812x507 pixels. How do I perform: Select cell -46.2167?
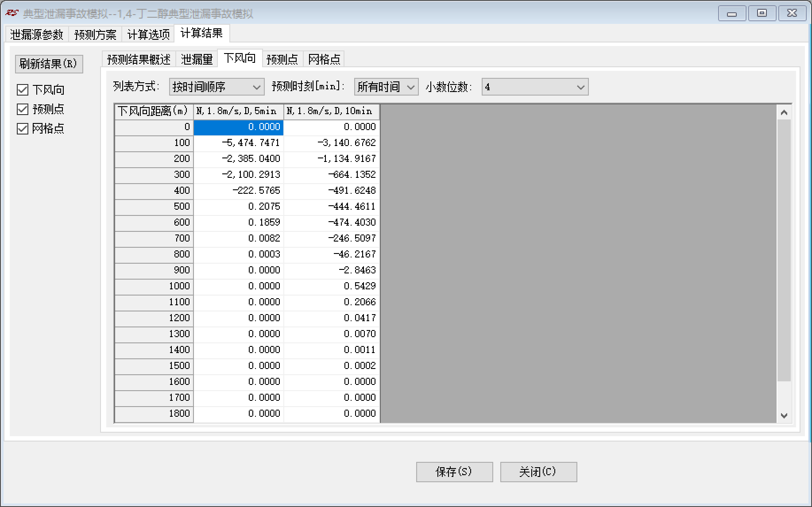pos(332,254)
